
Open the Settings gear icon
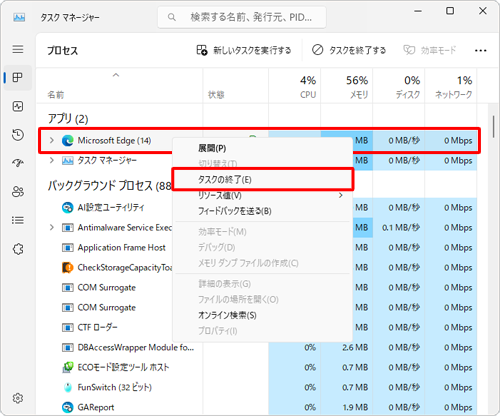click(x=18, y=398)
